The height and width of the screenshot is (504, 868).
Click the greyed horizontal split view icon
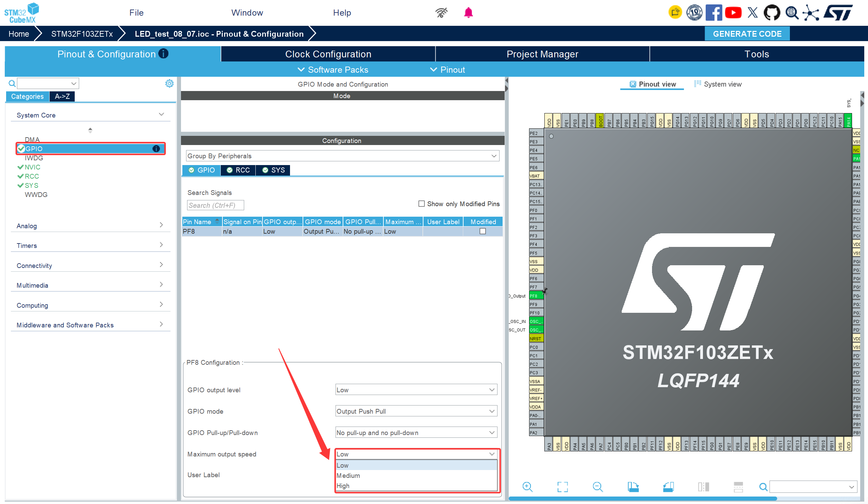[738, 486]
